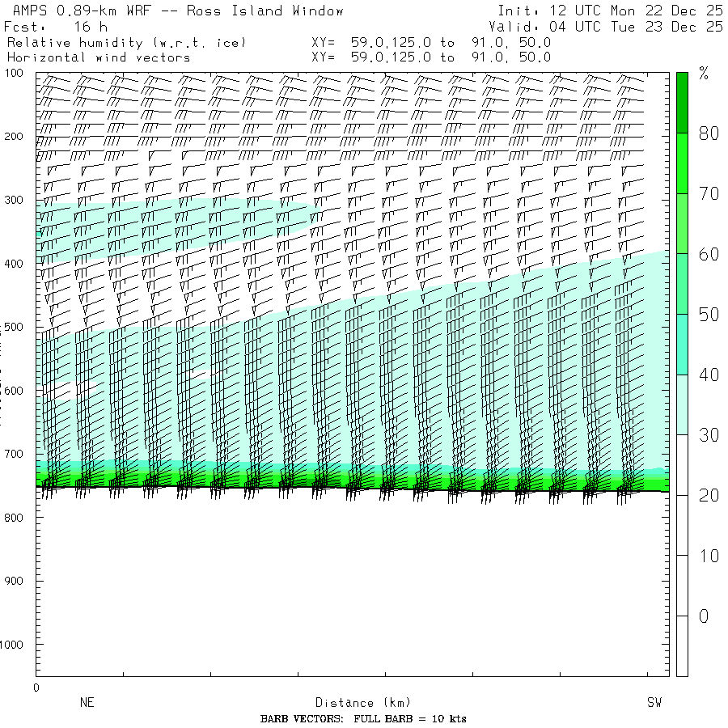728x728 pixels.
Task: Click the aqua 40–50% colorbar segment
Action: click(x=682, y=345)
